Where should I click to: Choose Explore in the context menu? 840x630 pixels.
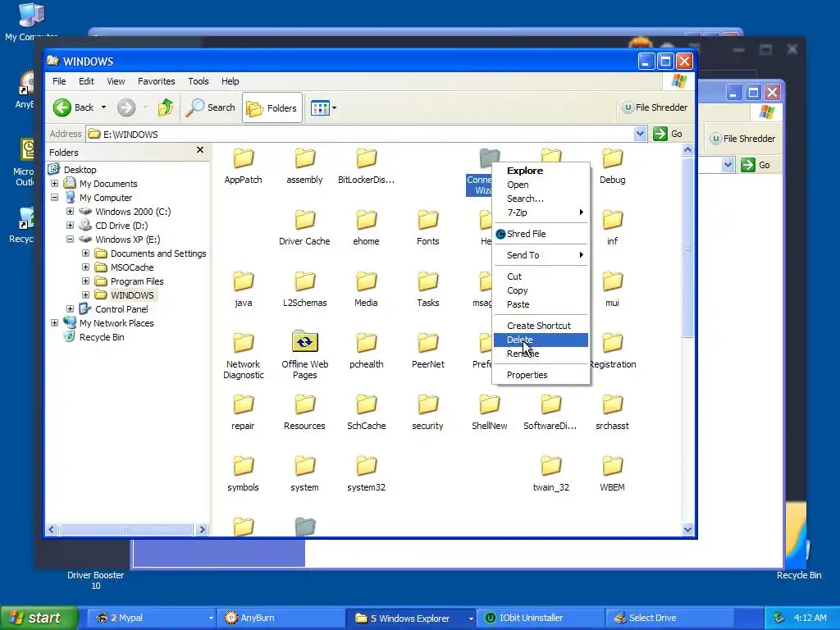541,171
